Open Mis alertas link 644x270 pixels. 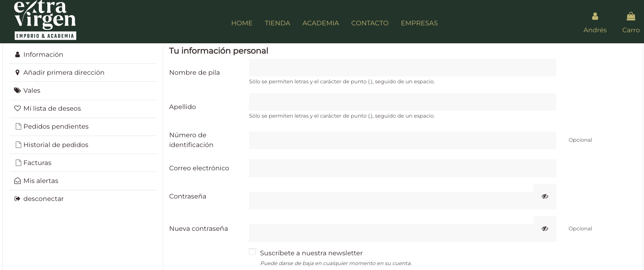point(83,181)
